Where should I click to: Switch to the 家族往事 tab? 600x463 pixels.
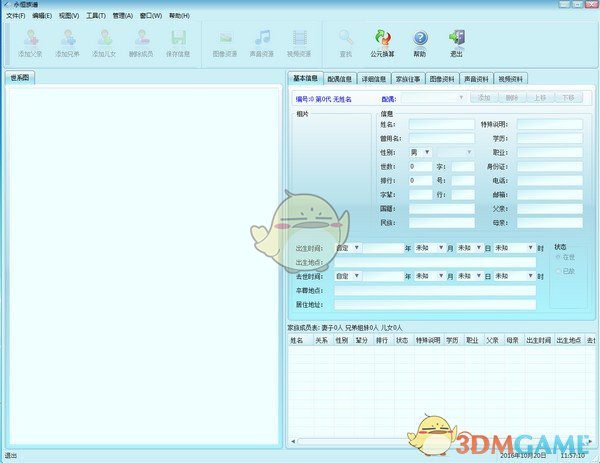click(408, 79)
